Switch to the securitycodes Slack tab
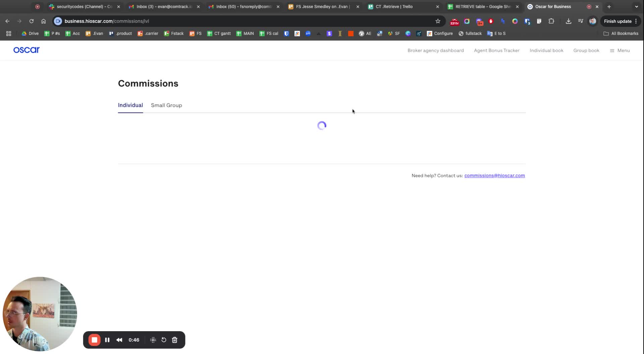This screenshot has width=644, height=354. coord(84,7)
